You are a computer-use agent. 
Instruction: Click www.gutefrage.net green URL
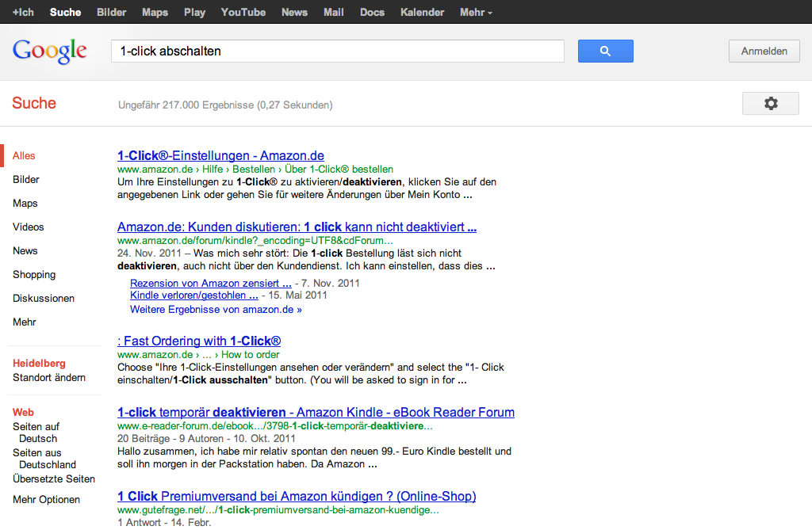278,510
